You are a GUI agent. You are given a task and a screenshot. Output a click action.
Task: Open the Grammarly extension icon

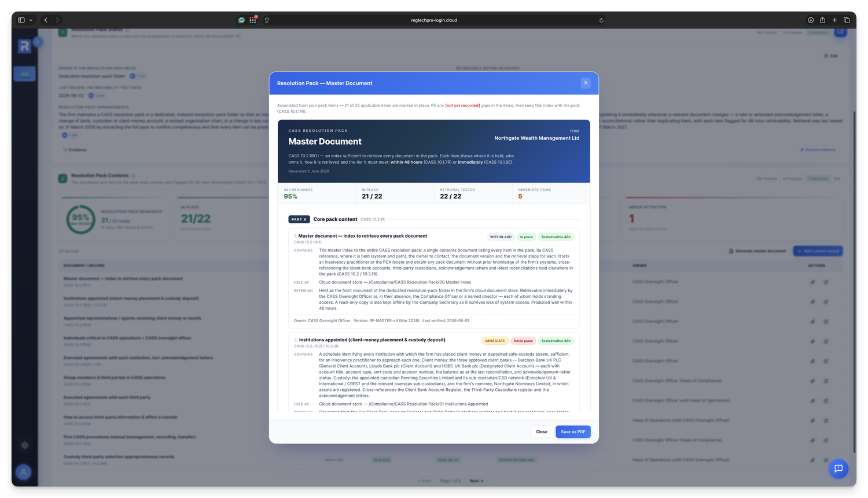pos(241,20)
